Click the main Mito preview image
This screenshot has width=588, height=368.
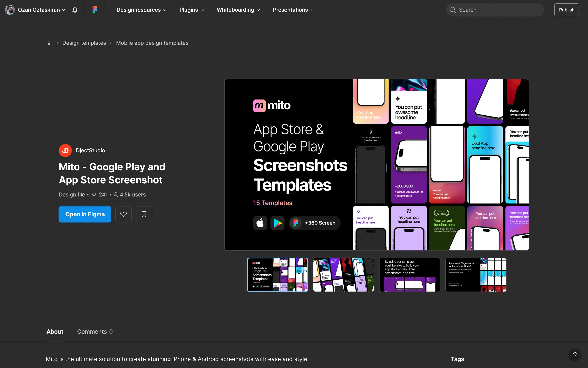(x=377, y=165)
